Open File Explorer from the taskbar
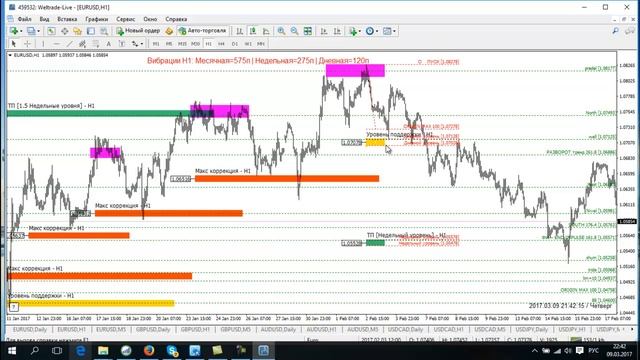 tap(103, 351)
